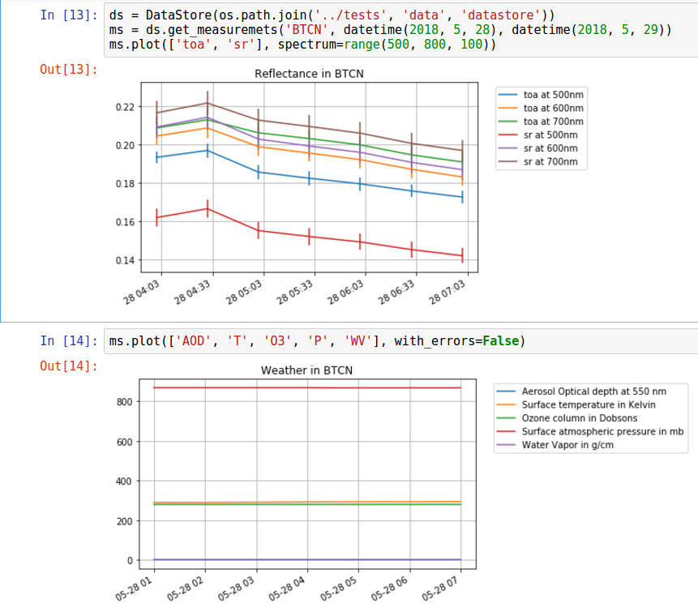
Task: Click the Out[13] output prompt
Action: [69, 69]
